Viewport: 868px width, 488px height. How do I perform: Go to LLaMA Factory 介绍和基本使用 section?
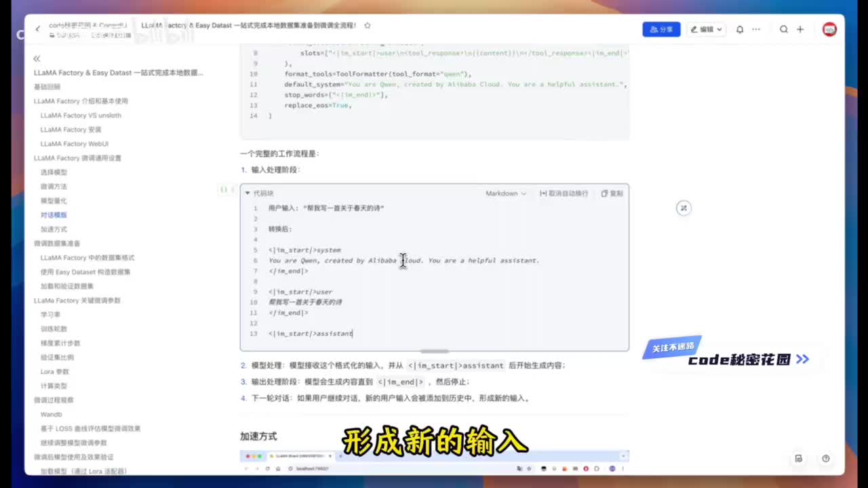coord(81,101)
